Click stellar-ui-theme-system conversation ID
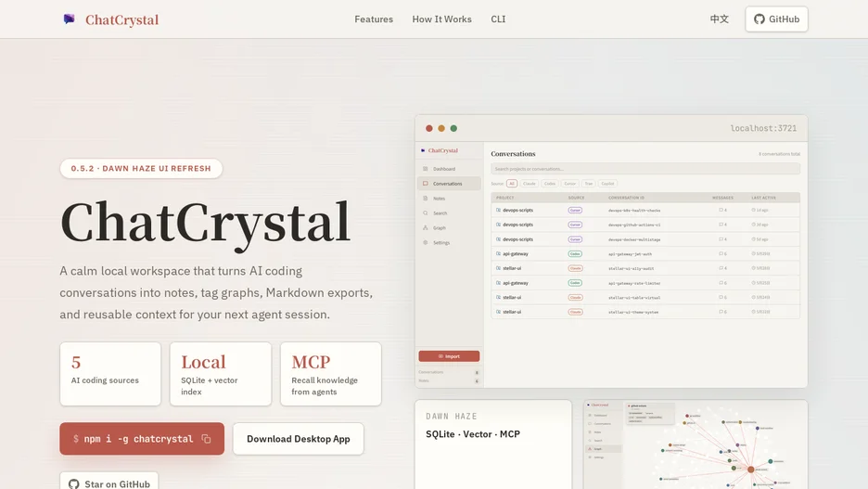The height and width of the screenshot is (489, 868). [x=633, y=313]
